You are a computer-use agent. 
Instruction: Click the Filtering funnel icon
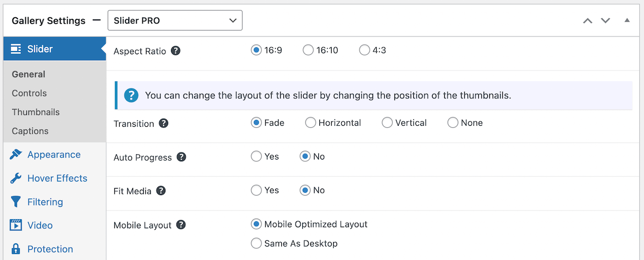16,202
